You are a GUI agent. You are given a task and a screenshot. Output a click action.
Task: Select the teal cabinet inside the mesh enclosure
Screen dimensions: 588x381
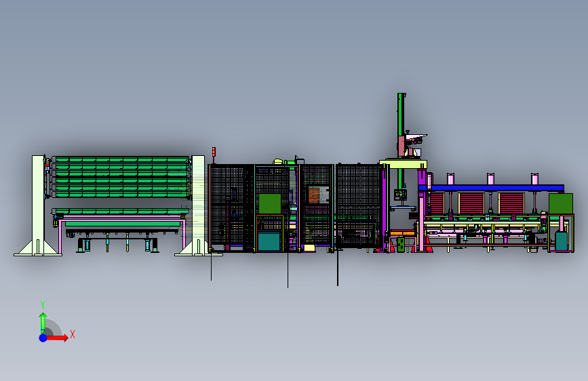click(x=269, y=241)
